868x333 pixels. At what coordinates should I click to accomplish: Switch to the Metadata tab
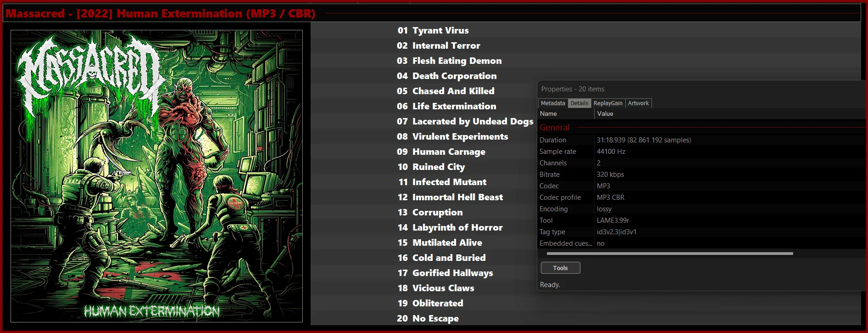click(553, 103)
